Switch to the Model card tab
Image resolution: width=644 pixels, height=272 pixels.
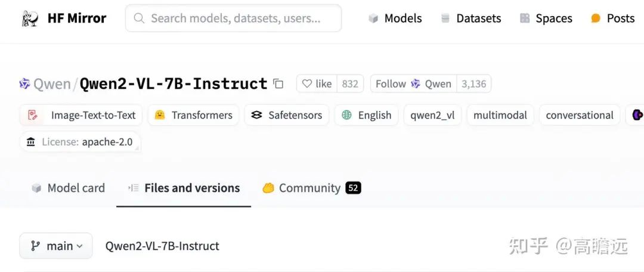pos(68,188)
